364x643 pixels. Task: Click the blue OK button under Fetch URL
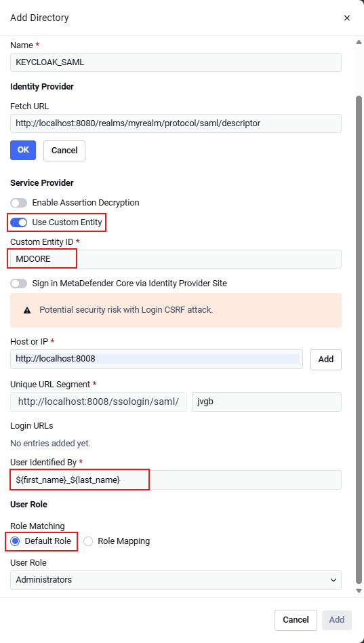[23, 150]
